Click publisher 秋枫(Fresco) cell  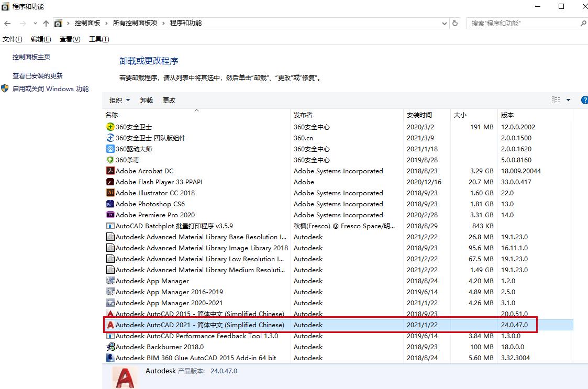(x=344, y=226)
